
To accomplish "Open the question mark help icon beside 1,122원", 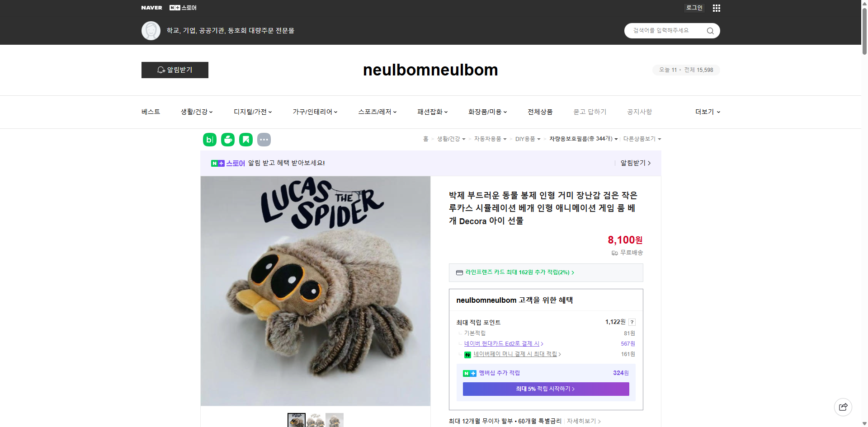I will [632, 322].
